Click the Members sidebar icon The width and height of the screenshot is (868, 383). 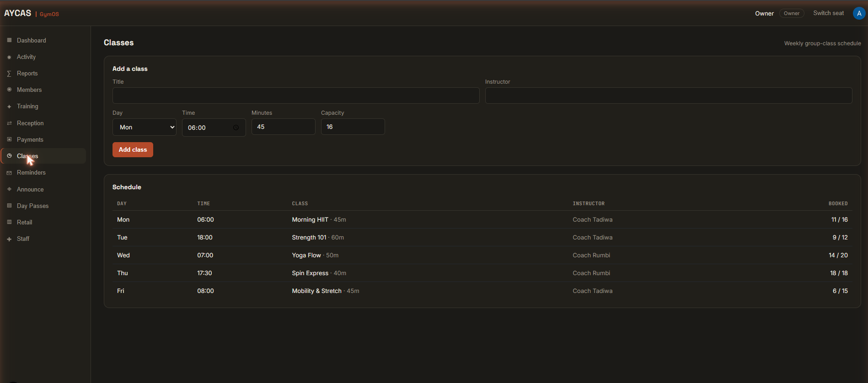[x=9, y=90]
